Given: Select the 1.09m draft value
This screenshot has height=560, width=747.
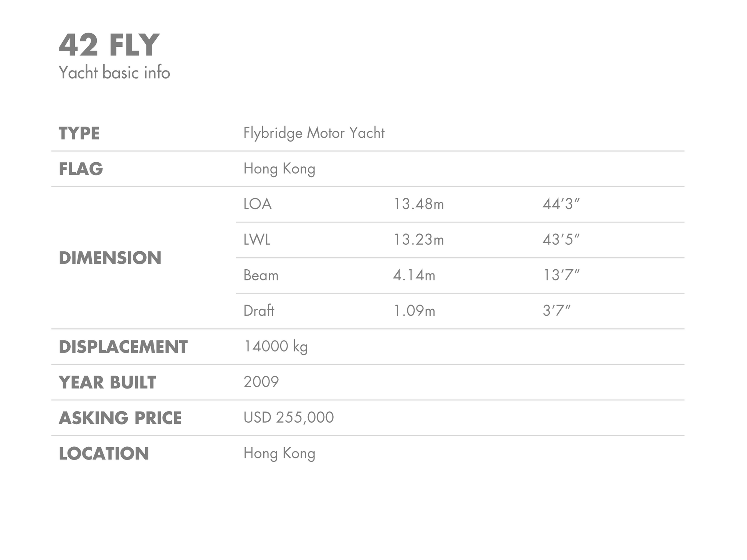Looking at the screenshot, I should [x=414, y=311].
